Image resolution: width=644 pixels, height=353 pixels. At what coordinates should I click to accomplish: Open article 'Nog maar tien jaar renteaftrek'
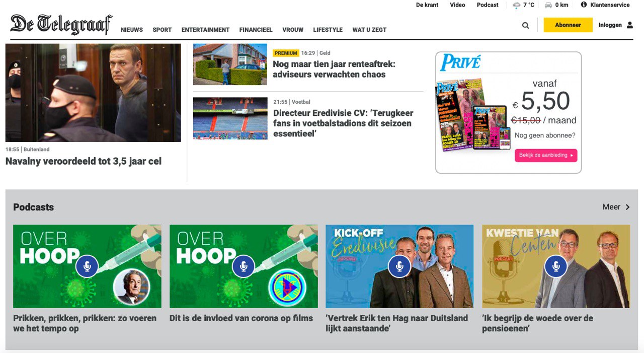(x=334, y=69)
